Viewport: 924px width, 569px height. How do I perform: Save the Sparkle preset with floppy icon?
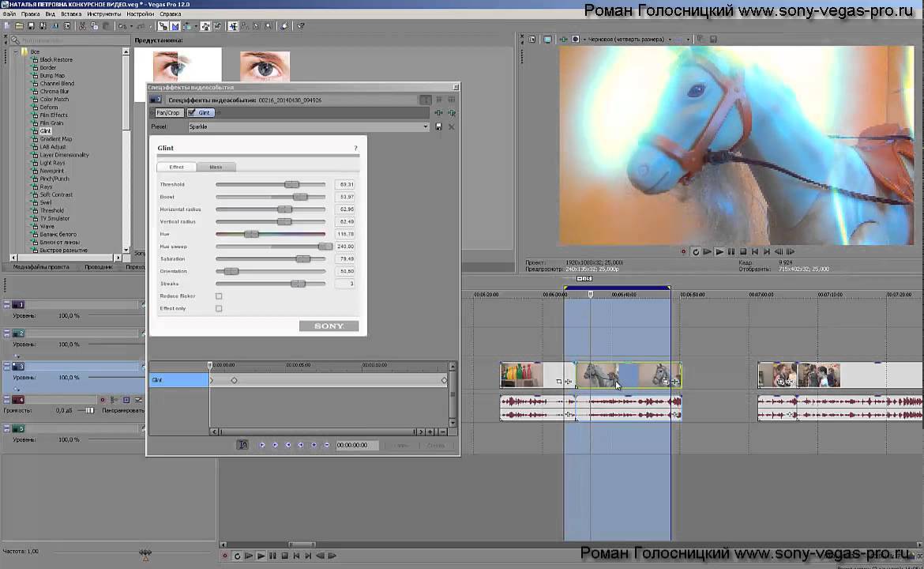[x=438, y=126]
